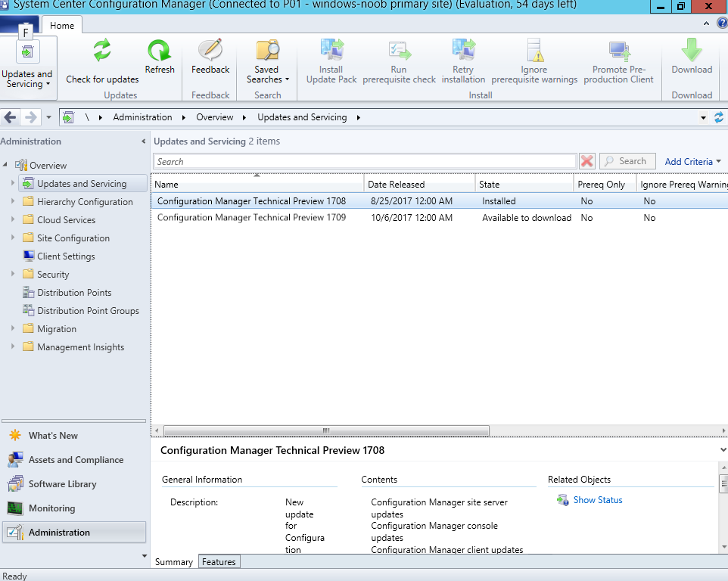Click the Show Status icon
This screenshot has height=581, width=728.
(x=563, y=500)
